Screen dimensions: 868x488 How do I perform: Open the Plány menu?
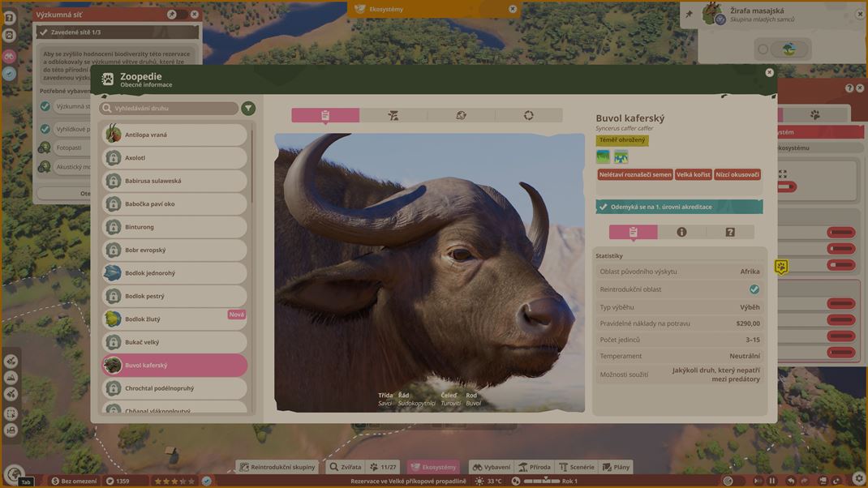tap(617, 467)
